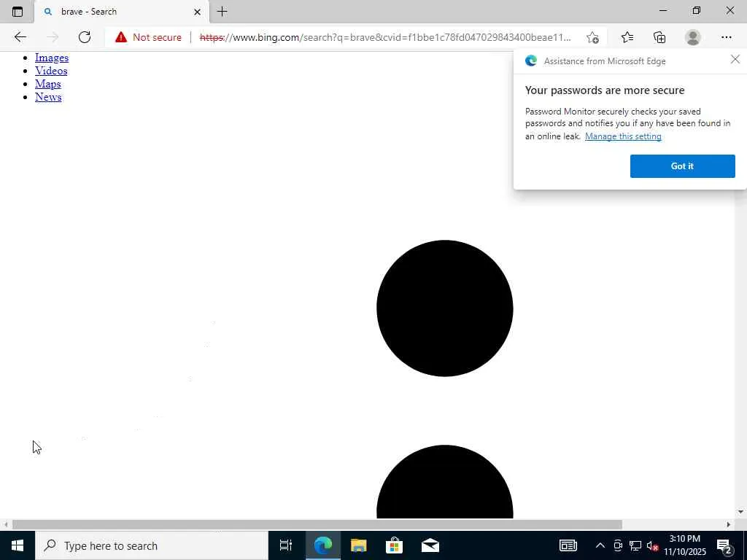Open the News link
747x560 pixels.
pos(48,97)
